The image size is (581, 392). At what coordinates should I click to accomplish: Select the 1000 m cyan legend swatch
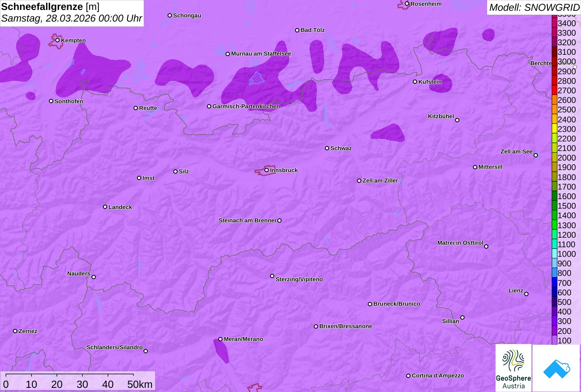(x=554, y=254)
